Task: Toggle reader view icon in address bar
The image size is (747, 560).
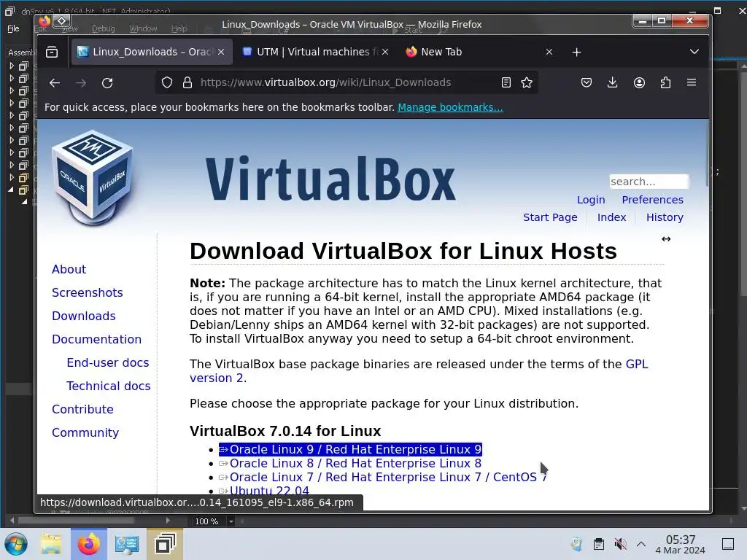Action: [x=506, y=82]
